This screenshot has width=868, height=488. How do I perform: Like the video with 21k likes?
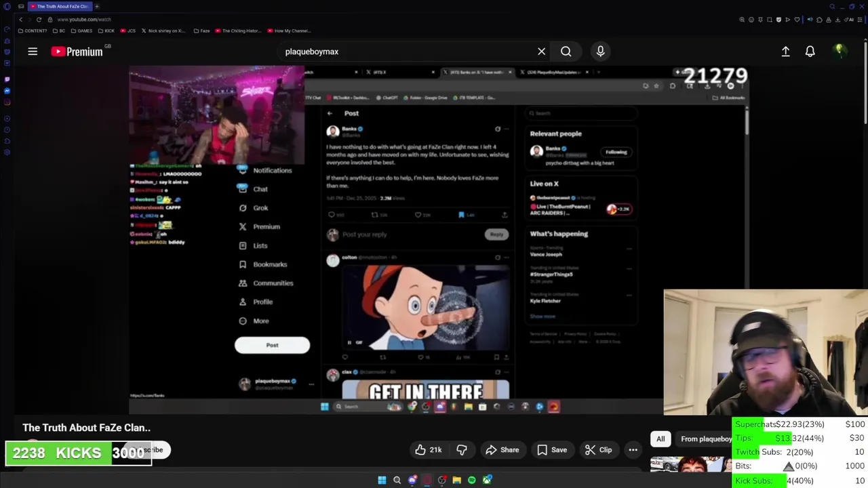pos(429,450)
